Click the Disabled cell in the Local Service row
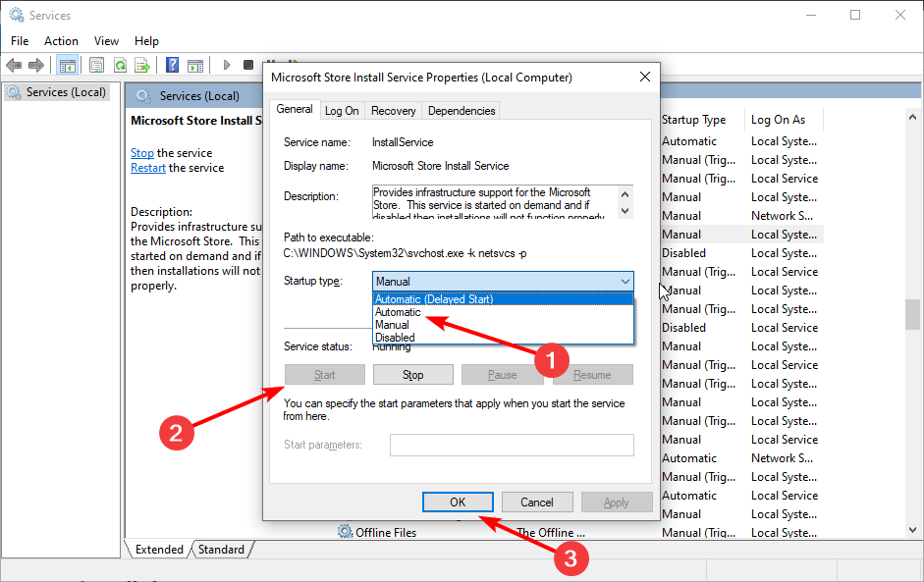 (683, 328)
